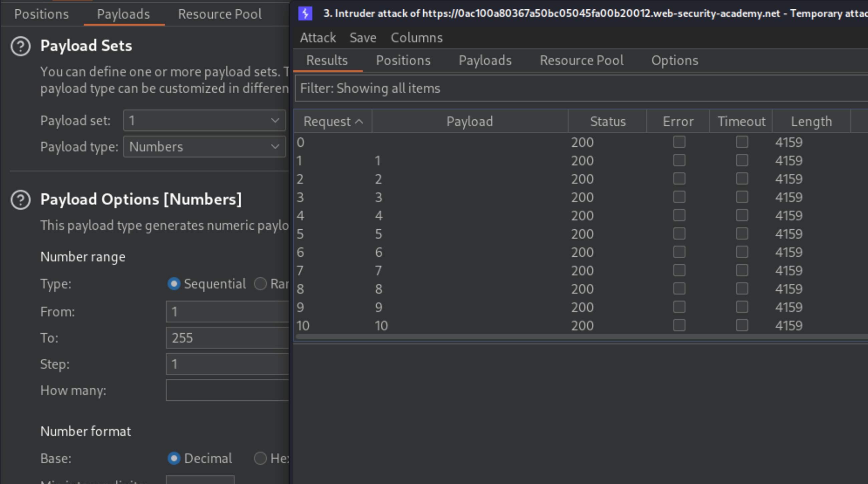868x484 pixels.
Task: Open the Payload type Numbers dropdown
Action: 204,147
